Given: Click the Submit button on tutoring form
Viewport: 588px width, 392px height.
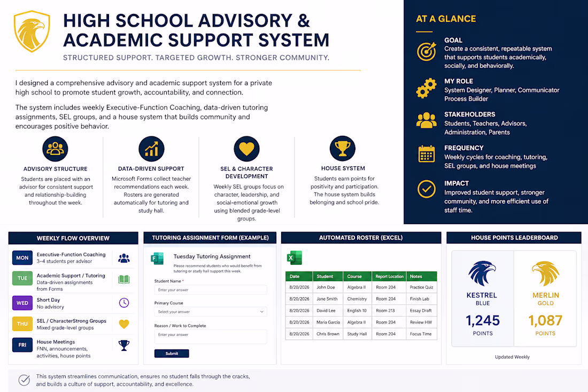Looking at the screenshot, I should pyautogui.click(x=172, y=353).
